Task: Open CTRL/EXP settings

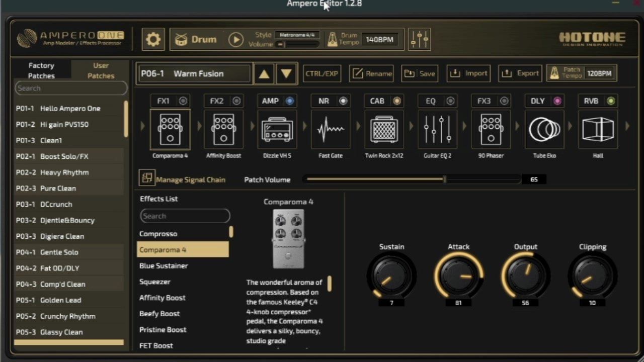Action: tap(321, 73)
